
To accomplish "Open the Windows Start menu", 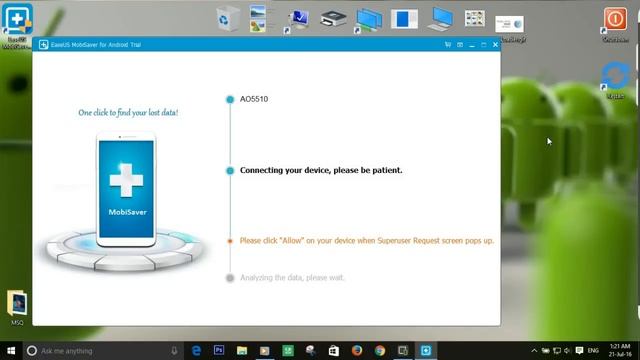I will click(11, 351).
